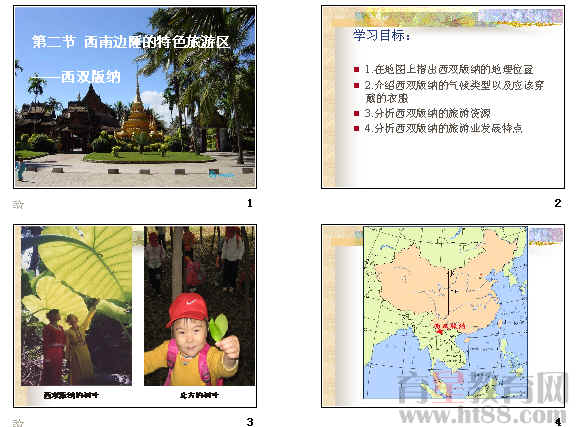Click the large green leaf photo
This screenshot has height=427, width=584.
click(x=76, y=306)
